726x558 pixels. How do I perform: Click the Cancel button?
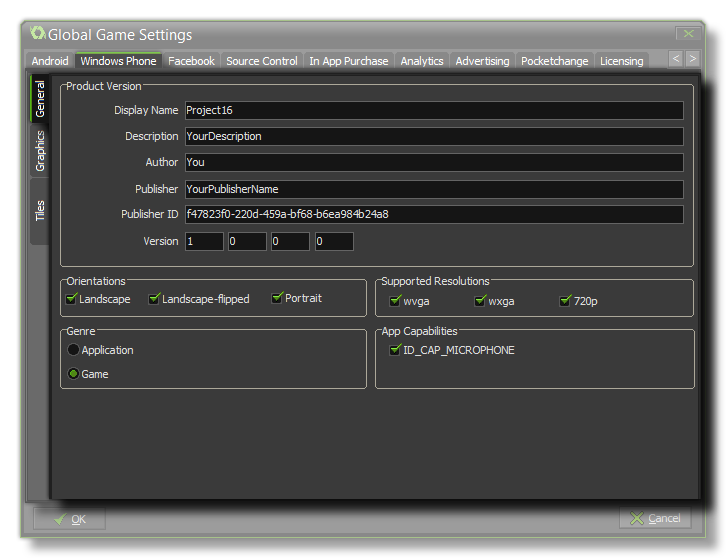[x=655, y=518]
